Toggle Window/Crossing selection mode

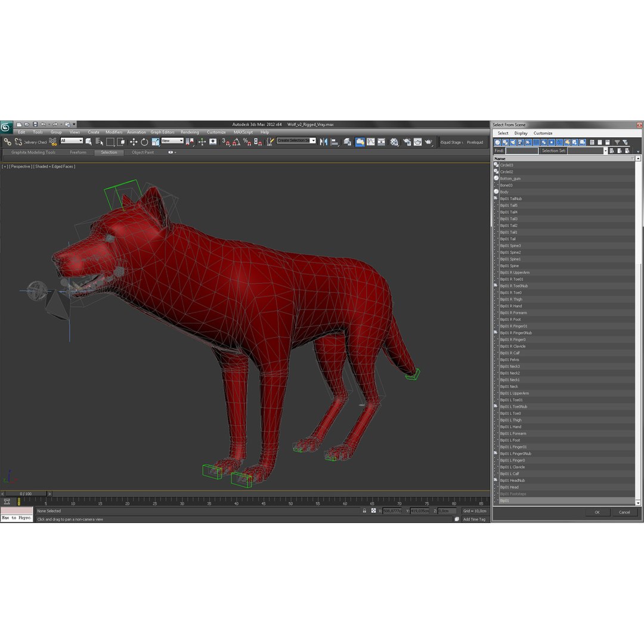click(x=120, y=142)
